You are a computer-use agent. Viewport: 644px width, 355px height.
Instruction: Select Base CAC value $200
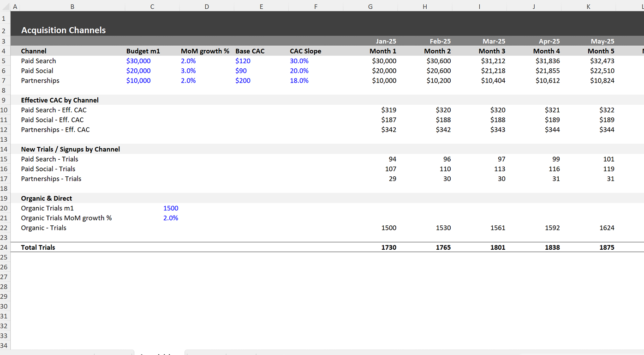coord(243,80)
